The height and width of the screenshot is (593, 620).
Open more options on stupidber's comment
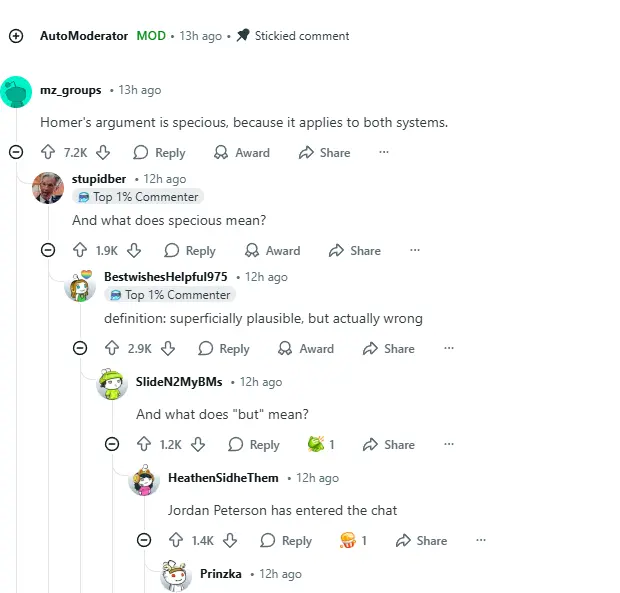coord(415,251)
